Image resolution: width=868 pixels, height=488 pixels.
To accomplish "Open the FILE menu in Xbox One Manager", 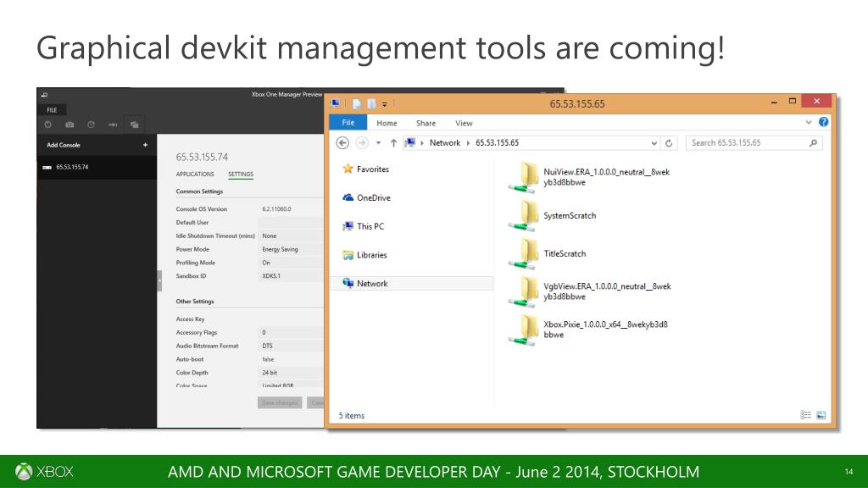I will click(x=52, y=110).
